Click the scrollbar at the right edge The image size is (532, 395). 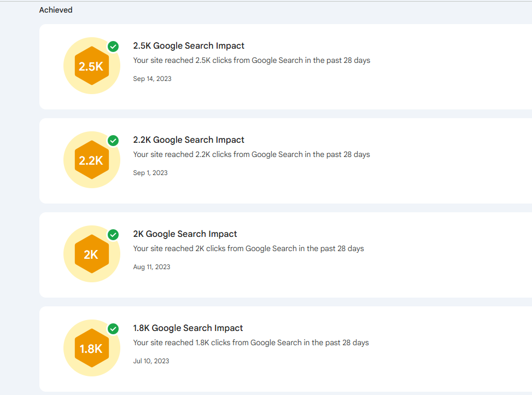[x=529, y=197]
